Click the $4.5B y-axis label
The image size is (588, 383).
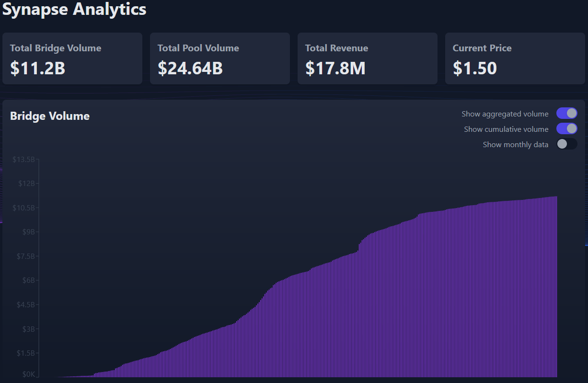coord(25,304)
